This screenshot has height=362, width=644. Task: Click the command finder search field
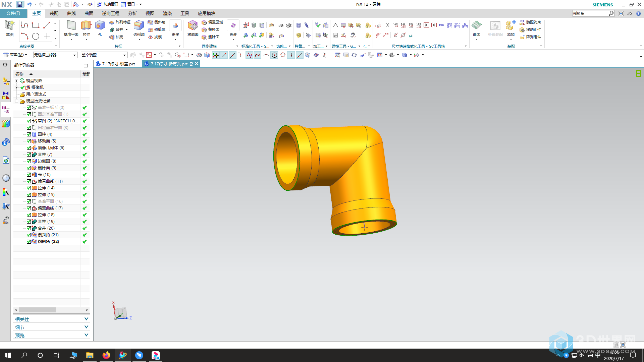[x=590, y=13]
